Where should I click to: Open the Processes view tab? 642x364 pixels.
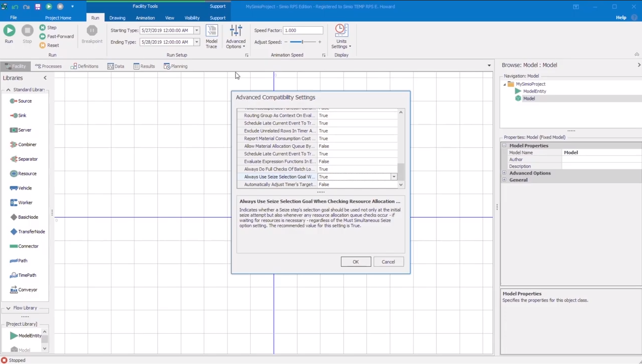[x=48, y=66]
